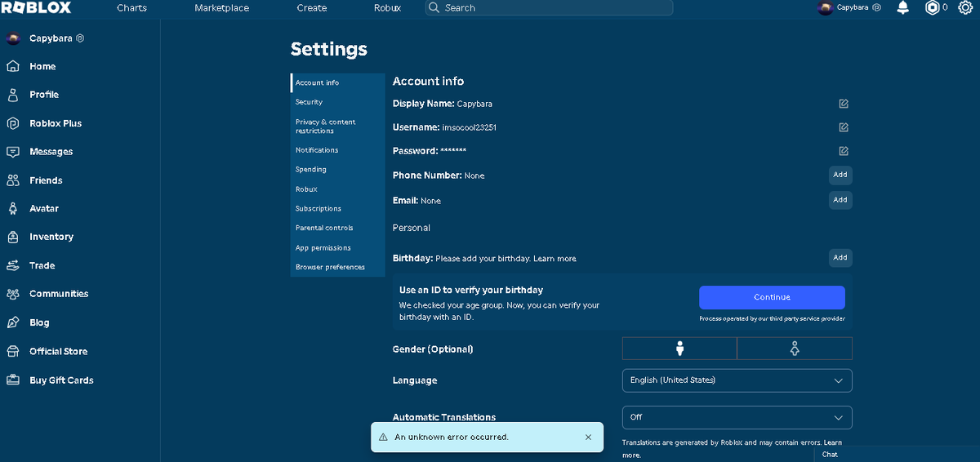Select the Parental controls tab

[x=338, y=229]
